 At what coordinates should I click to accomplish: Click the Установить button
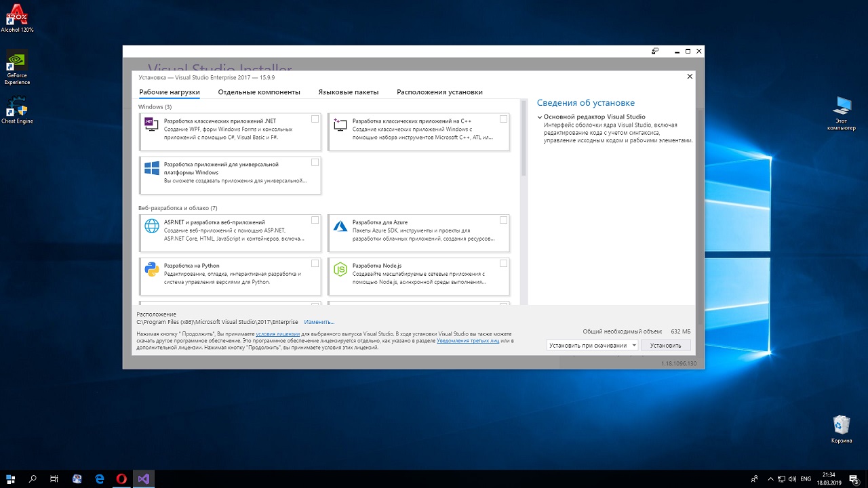click(x=665, y=345)
